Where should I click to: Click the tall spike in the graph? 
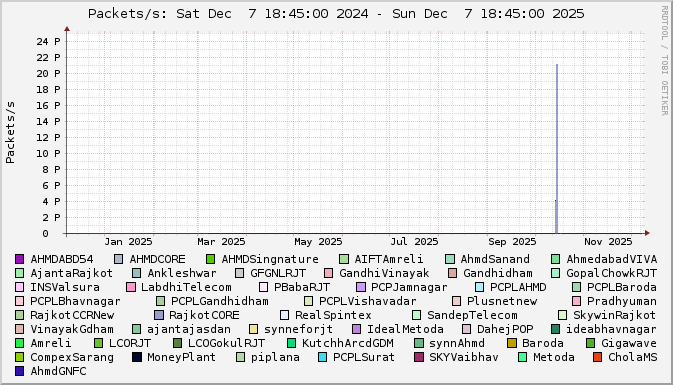point(557,148)
